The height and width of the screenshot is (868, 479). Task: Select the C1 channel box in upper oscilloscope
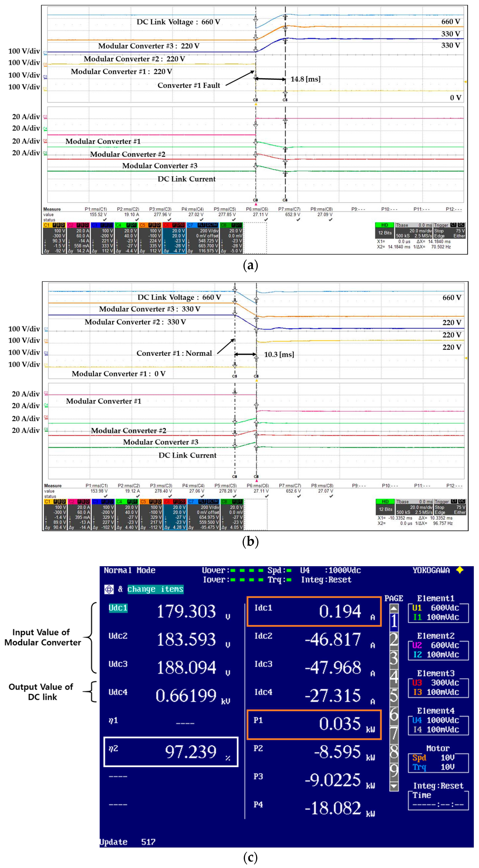point(55,238)
